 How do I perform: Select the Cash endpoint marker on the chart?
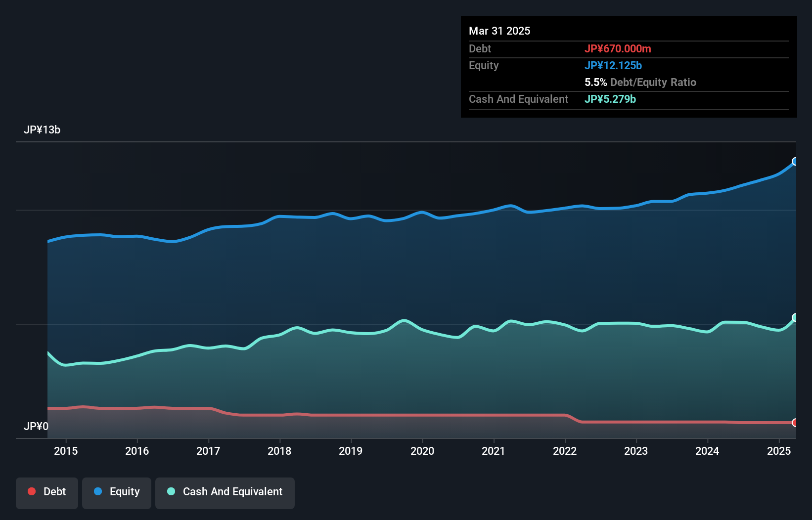pyautogui.click(x=795, y=317)
